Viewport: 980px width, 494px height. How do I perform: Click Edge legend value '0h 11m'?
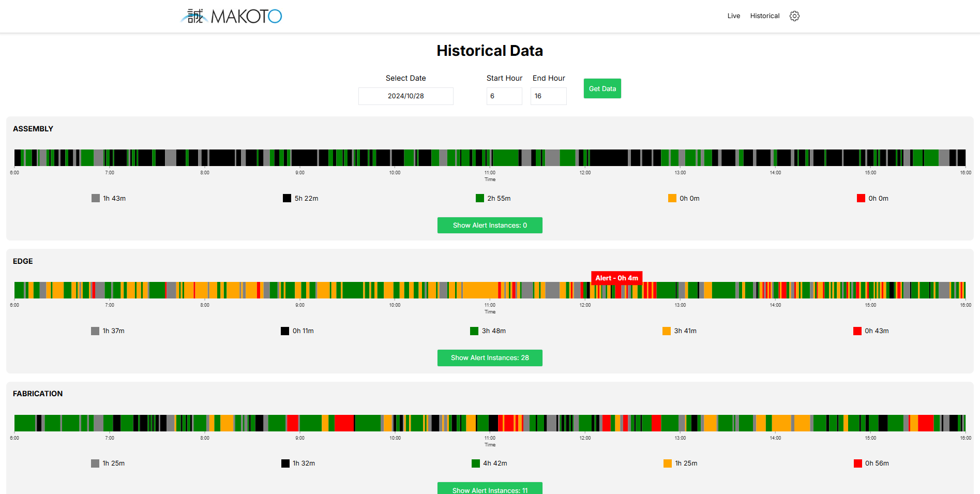[303, 331]
